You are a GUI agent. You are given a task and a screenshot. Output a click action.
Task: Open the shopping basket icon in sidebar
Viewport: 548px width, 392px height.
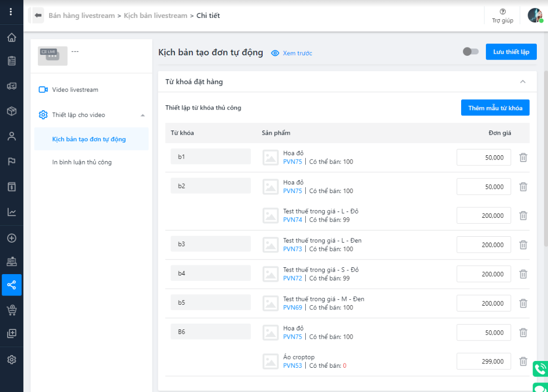12,310
